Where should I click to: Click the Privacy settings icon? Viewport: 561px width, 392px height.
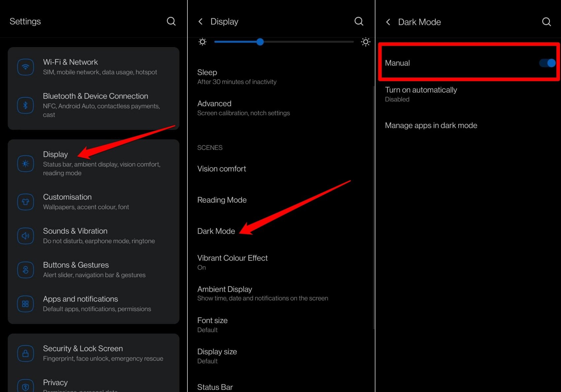[25, 385]
